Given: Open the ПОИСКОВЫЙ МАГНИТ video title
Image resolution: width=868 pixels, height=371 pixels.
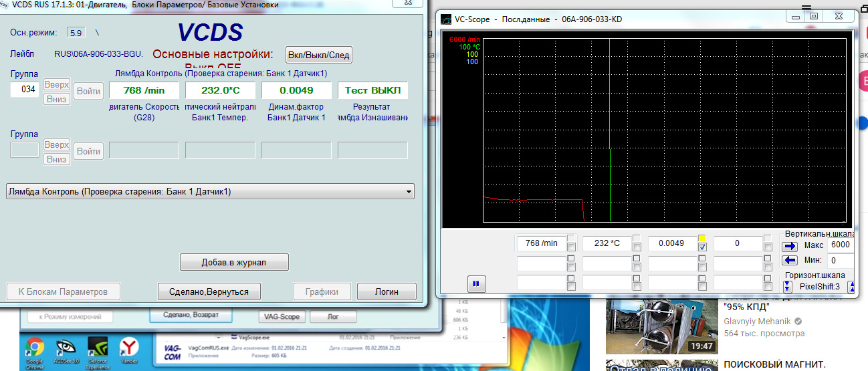Looking at the screenshot, I should coord(775,365).
